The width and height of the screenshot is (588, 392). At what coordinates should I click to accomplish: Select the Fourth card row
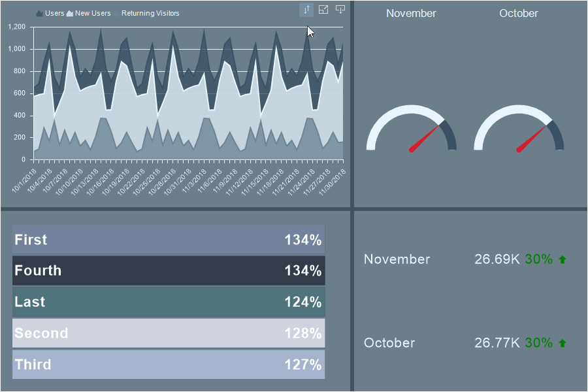click(168, 270)
